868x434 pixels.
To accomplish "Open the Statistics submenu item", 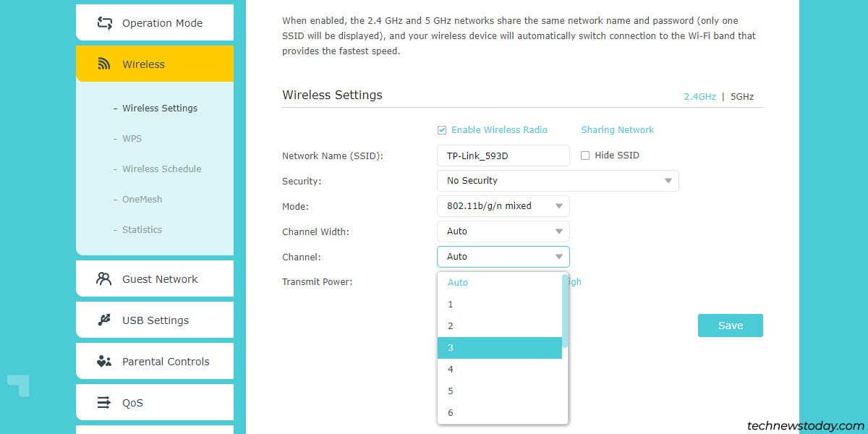I will [142, 230].
